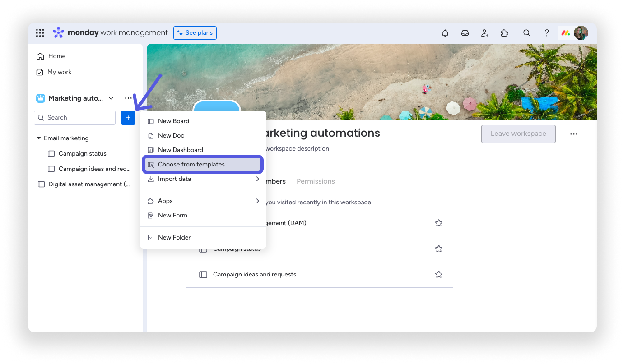Open Campaign status board in sidebar
The height and width of the screenshot is (364, 623).
pyautogui.click(x=83, y=154)
